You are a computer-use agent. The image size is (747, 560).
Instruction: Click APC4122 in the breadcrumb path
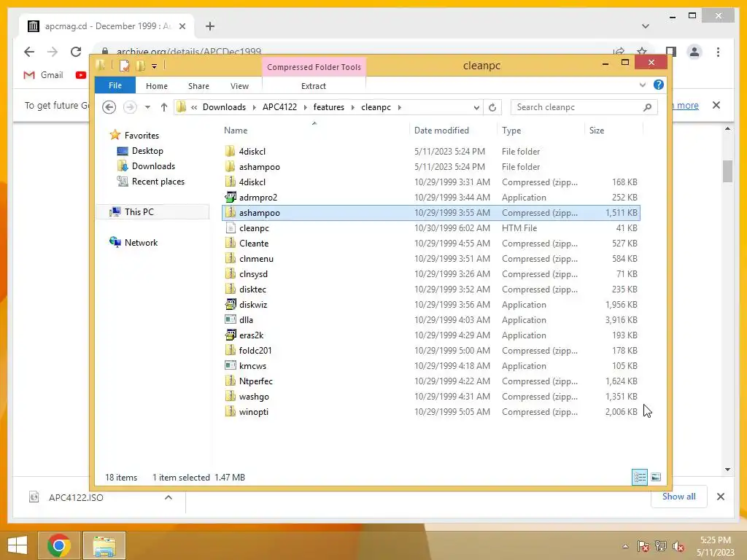pyautogui.click(x=279, y=107)
